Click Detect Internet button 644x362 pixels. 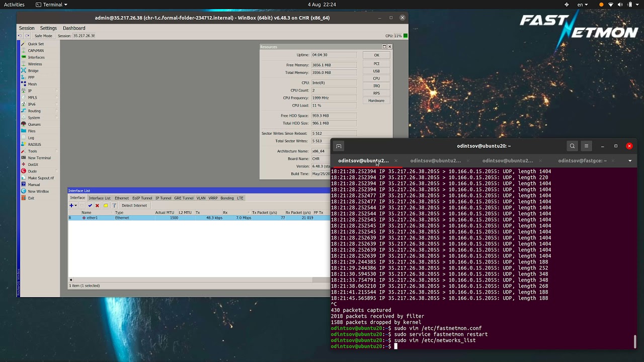[134, 206]
